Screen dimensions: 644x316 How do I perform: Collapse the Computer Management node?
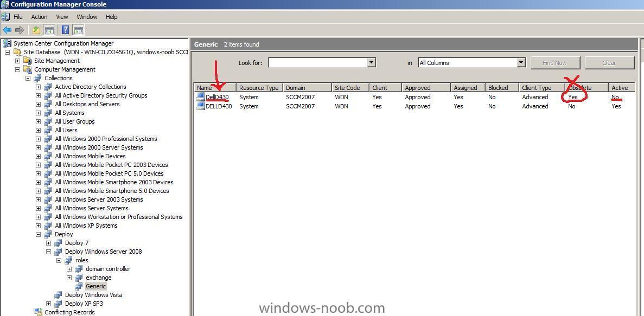click(x=18, y=69)
